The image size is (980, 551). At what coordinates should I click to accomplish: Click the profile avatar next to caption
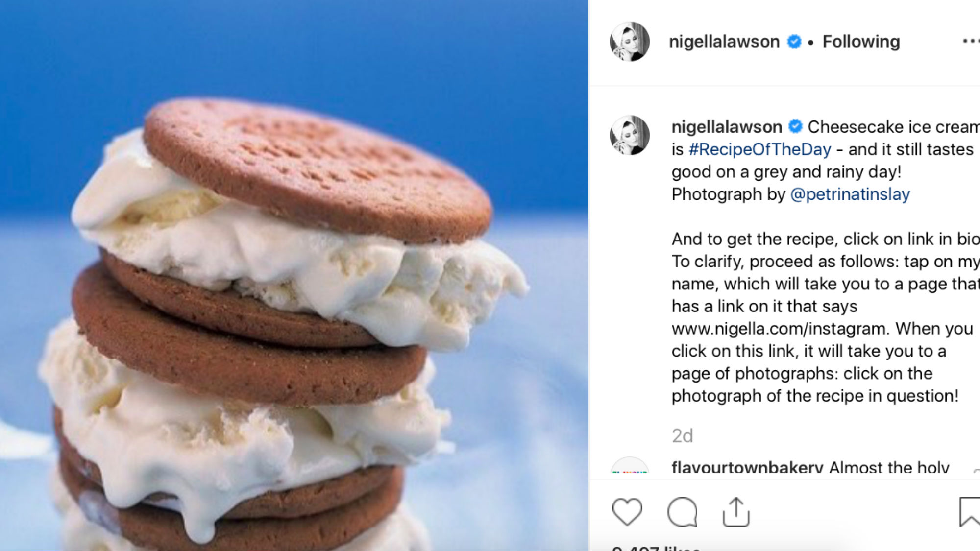click(x=630, y=135)
